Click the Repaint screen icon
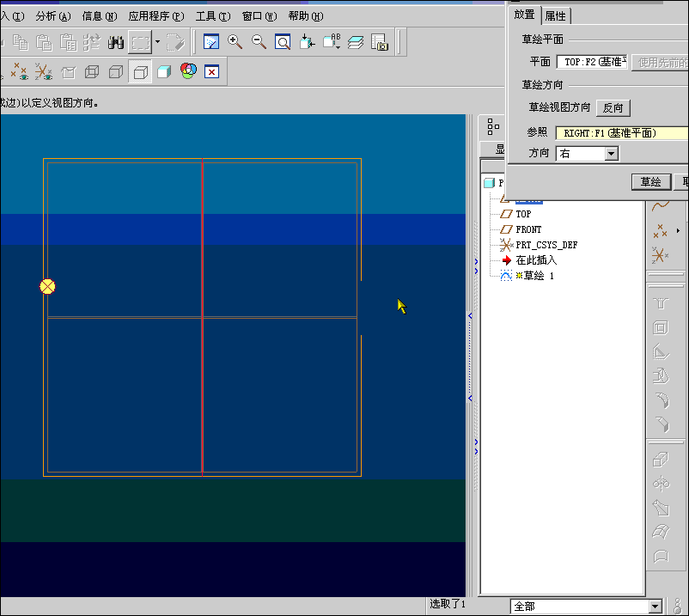This screenshot has height=616, width=689. click(211, 42)
